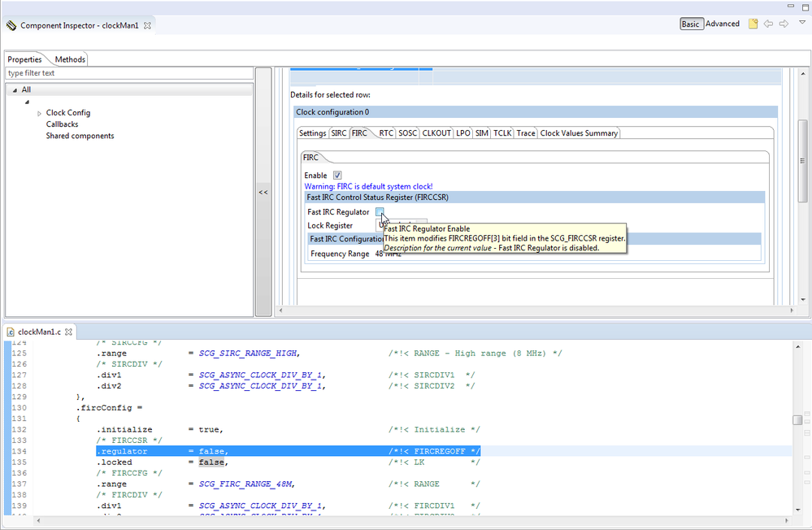Click Component Inspector clockMan1 tab icon
The width and height of the screenshot is (812, 530).
pyautogui.click(x=11, y=25)
